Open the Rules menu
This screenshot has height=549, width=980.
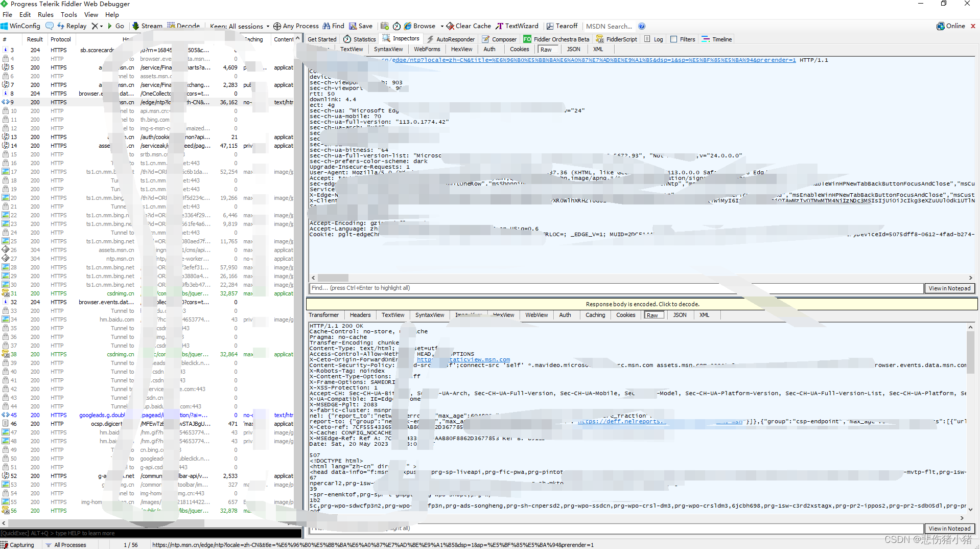coord(45,15)
